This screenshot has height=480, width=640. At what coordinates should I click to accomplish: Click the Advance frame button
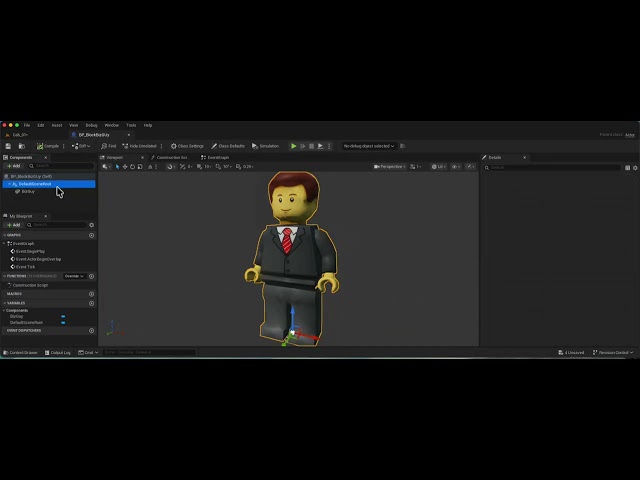(x=302, y=146)
